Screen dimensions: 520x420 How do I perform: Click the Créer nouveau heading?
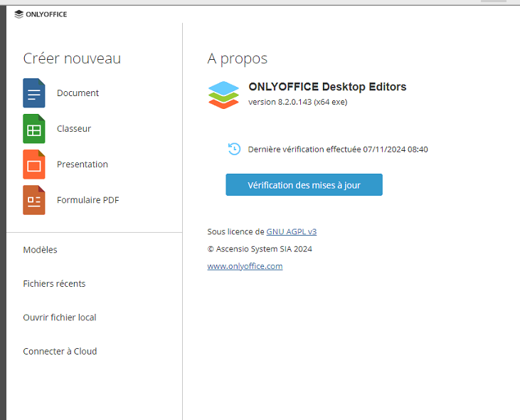pyautogui.click(x=72, y=58)
